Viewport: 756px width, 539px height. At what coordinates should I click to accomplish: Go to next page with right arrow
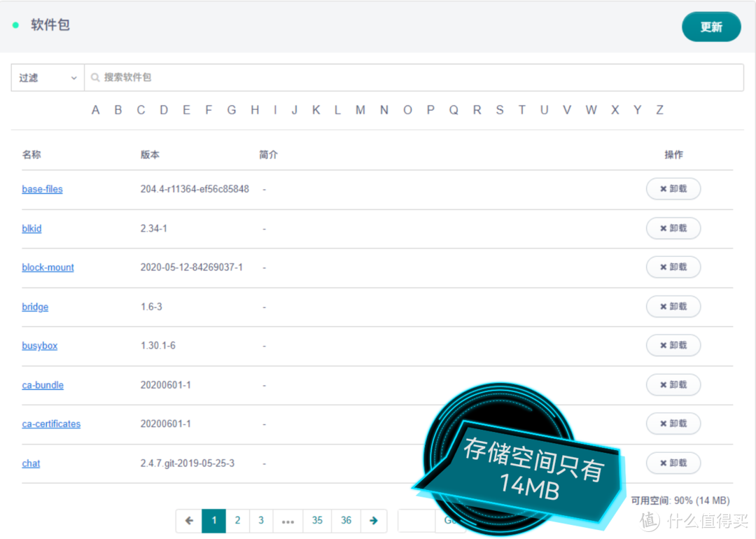pyautogui.click(x=374, y=521)
